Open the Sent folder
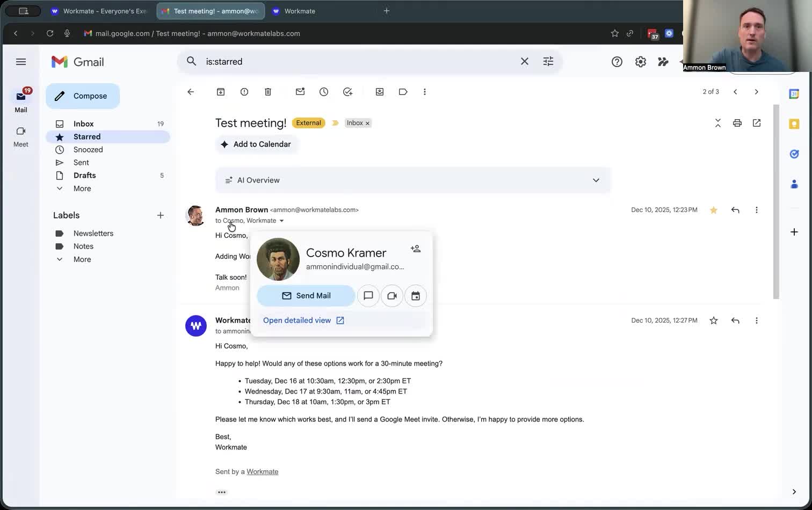The width and height of the screenshot is (812, 510). point(81,163)
